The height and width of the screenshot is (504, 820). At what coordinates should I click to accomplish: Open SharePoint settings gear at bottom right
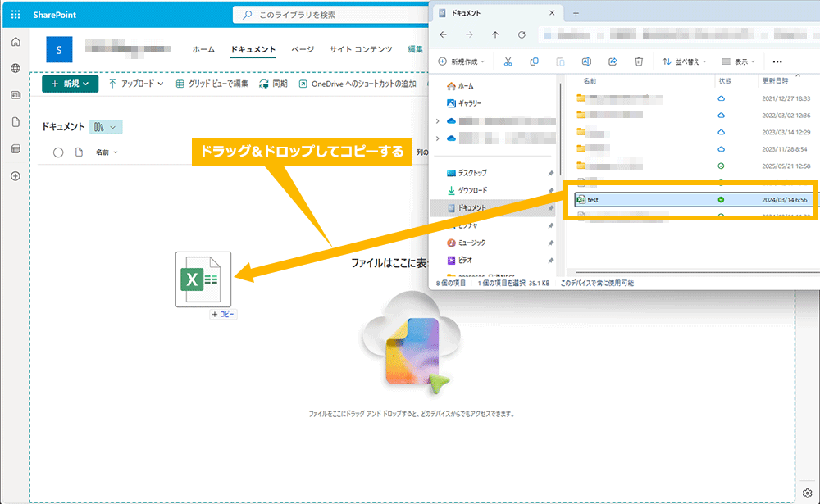coord(808,493)
